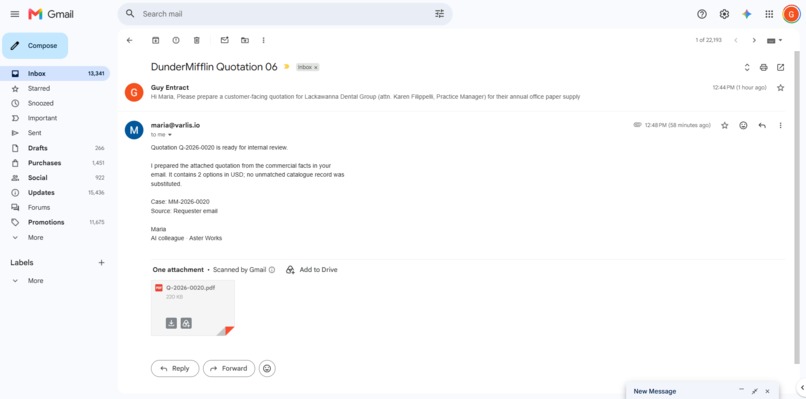
Task: Open the Support help icon
Action: [x=702, y=14]
